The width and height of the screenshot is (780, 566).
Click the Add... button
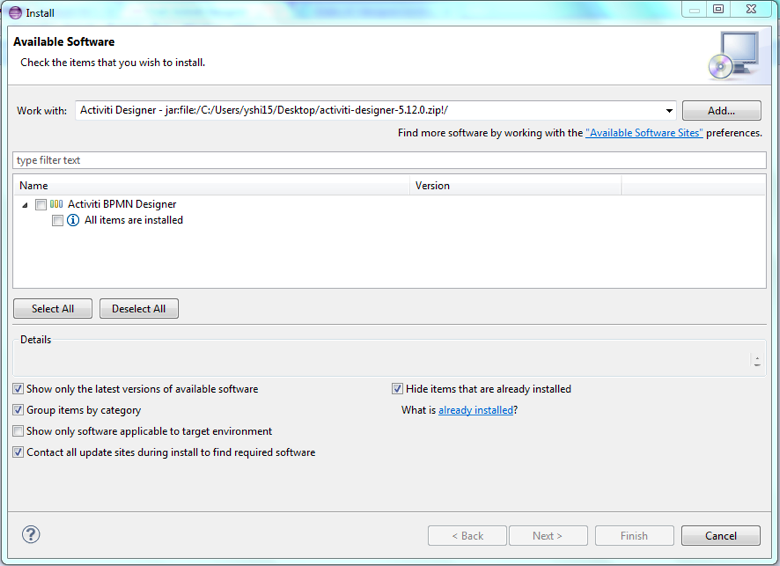(721, 110)
